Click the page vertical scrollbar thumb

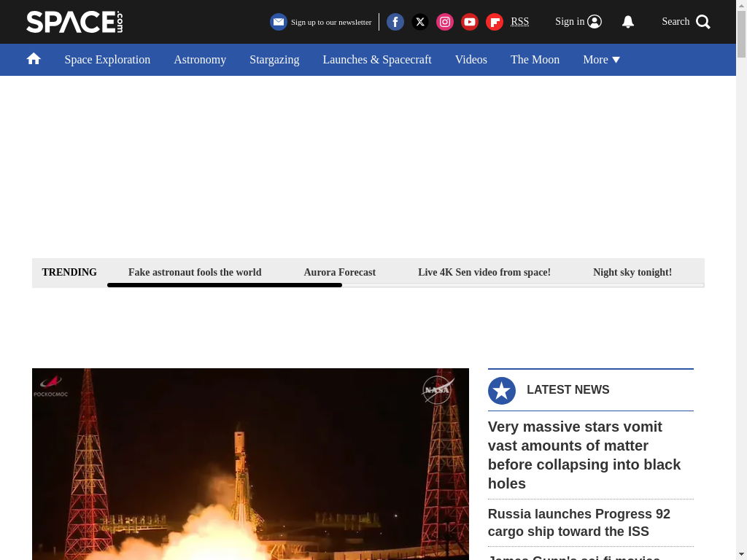741,34
